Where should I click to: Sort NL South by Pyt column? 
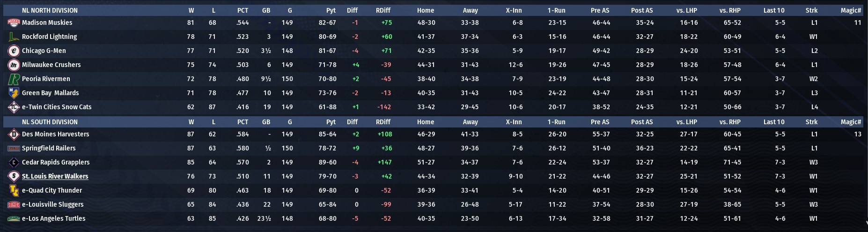tap(331, 122)
